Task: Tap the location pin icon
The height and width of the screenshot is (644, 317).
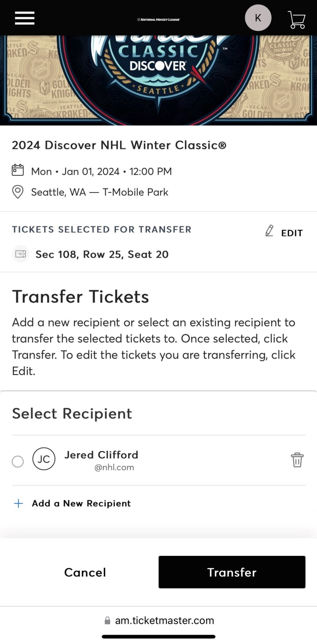Action: (x=17, y=192)
